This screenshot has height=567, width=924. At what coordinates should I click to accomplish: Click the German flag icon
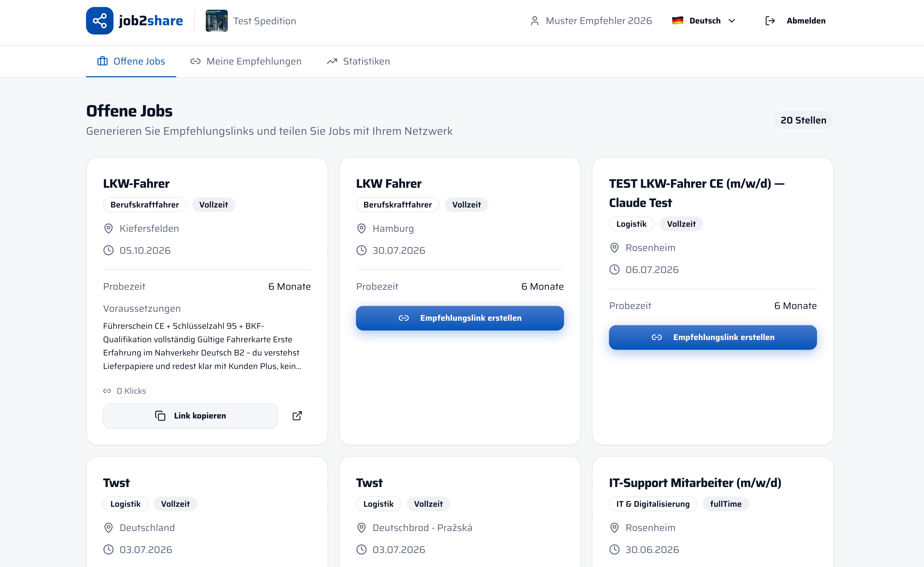click(677, 20)
